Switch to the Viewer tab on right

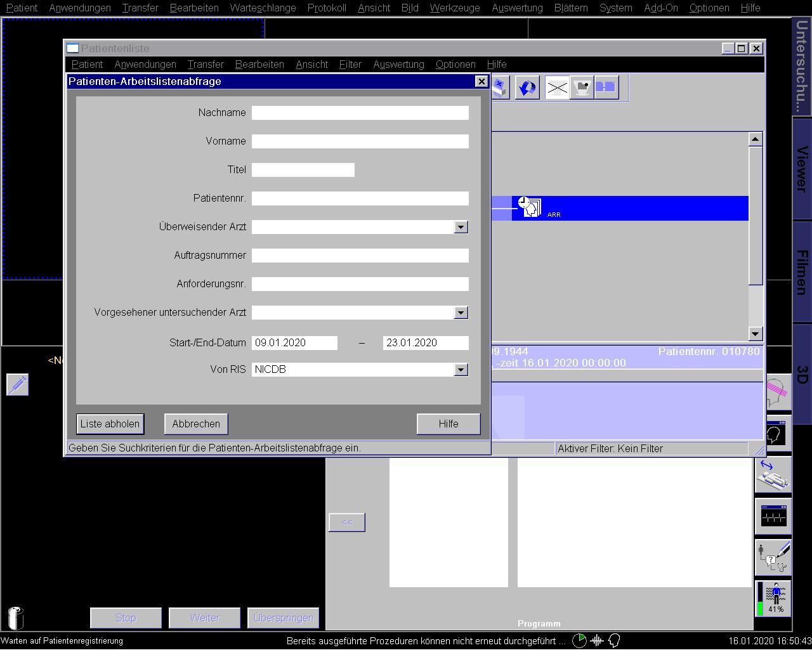tap(802, 169)
